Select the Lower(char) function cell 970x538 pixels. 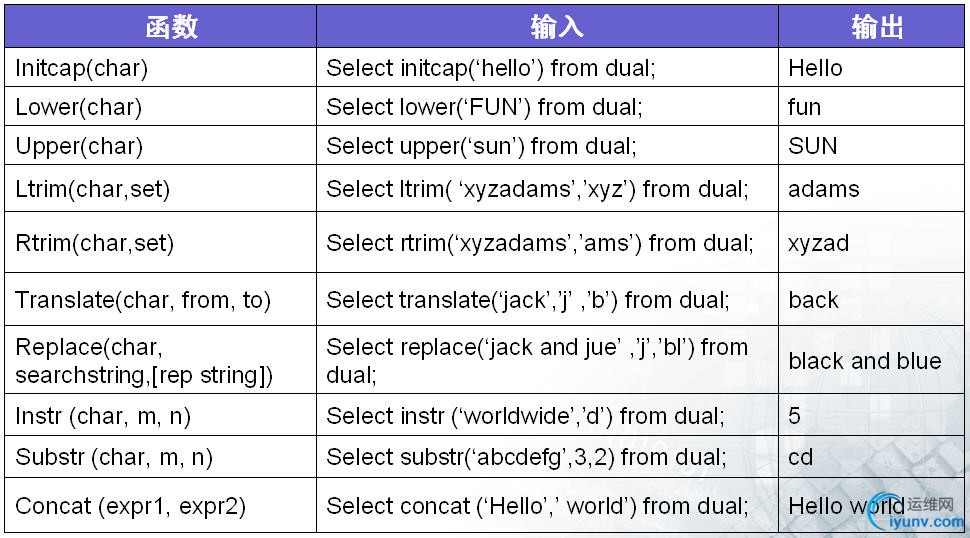(x=160, y=107)
